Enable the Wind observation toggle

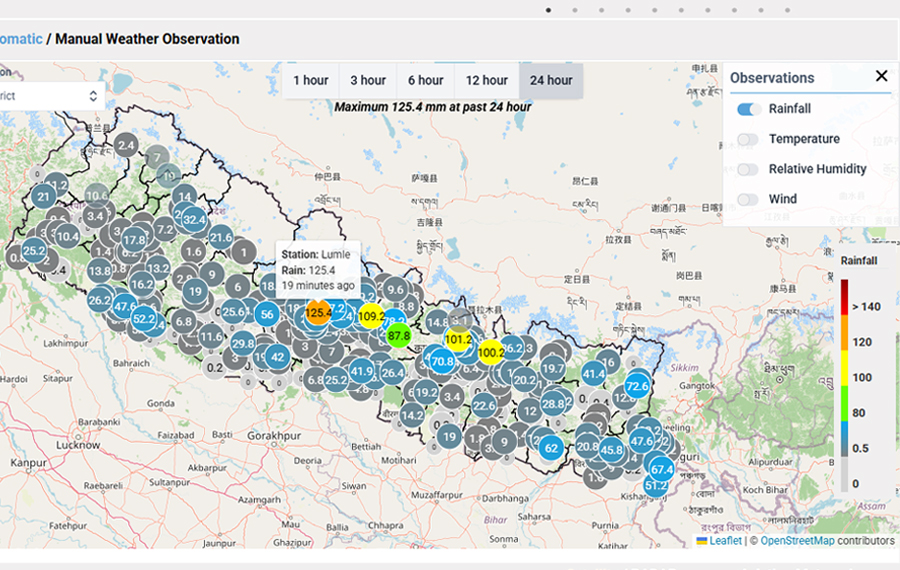click(x=748, y=199)
